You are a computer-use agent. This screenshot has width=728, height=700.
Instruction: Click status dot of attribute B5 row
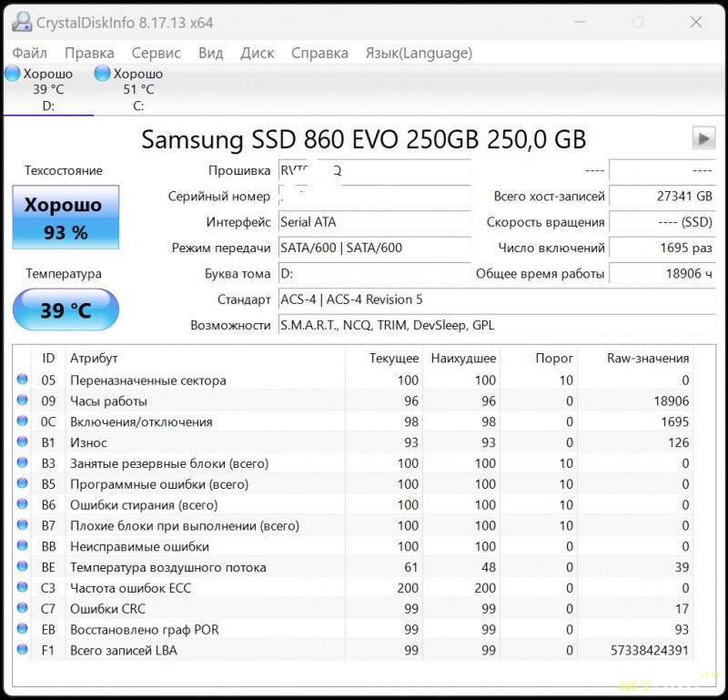22,483
